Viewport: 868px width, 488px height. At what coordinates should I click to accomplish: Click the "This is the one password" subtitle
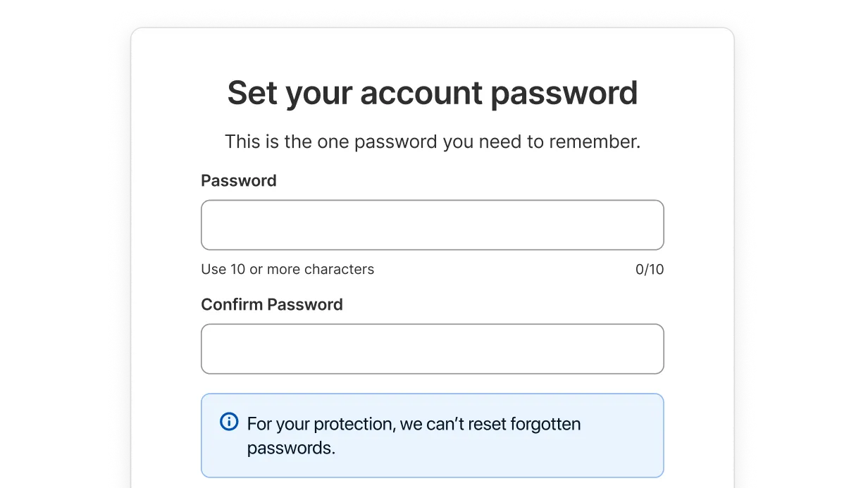point(432,142)
